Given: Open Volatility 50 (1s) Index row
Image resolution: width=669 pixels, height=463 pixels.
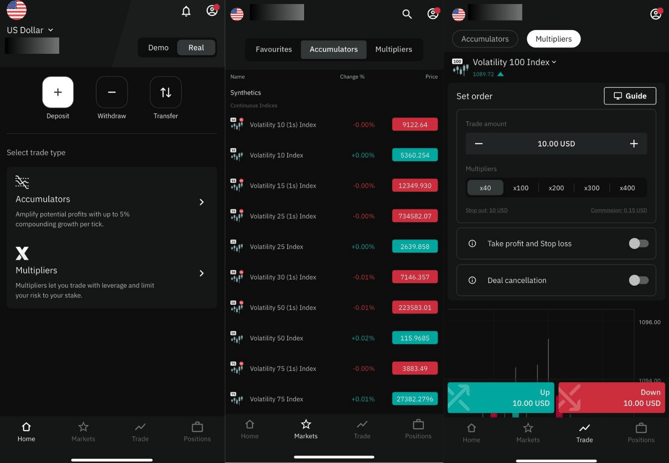Looking at the screenshot, I should [x=334, y=308].
